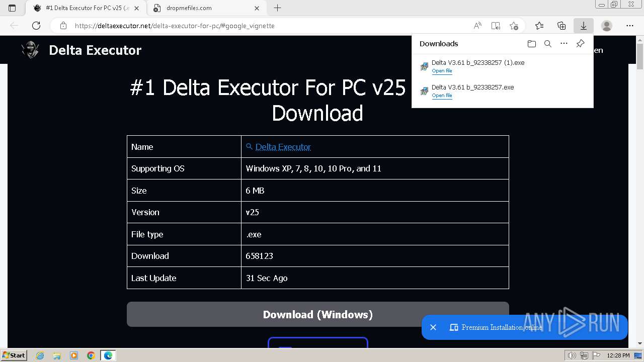Open File Explorer from taskbar

pos(57,355)
